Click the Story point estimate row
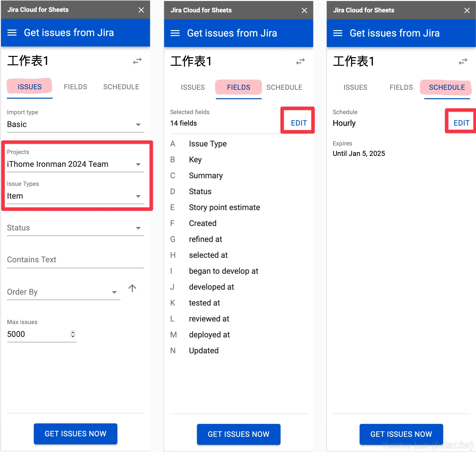Viewport: 476px width, 452px height. 239,207
